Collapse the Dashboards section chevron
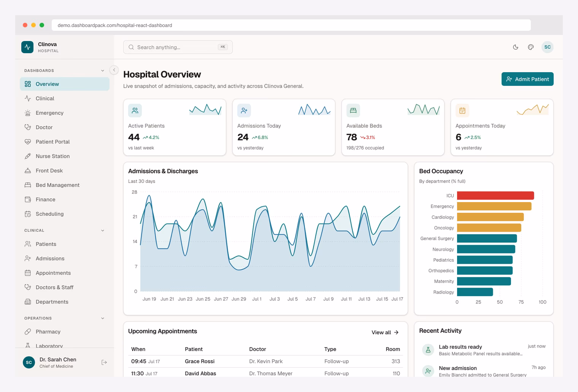This screenshot has width=578, height=392. click(x=103, y=71)
